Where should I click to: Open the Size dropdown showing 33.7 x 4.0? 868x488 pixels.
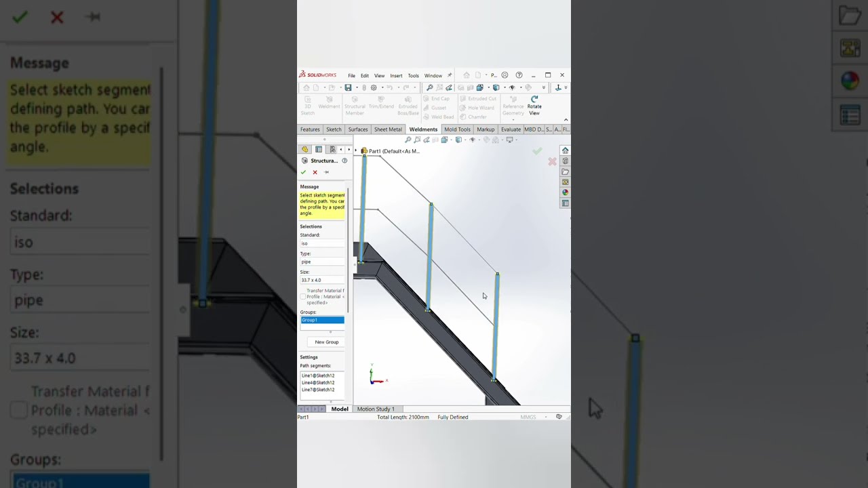pos(323,280)
